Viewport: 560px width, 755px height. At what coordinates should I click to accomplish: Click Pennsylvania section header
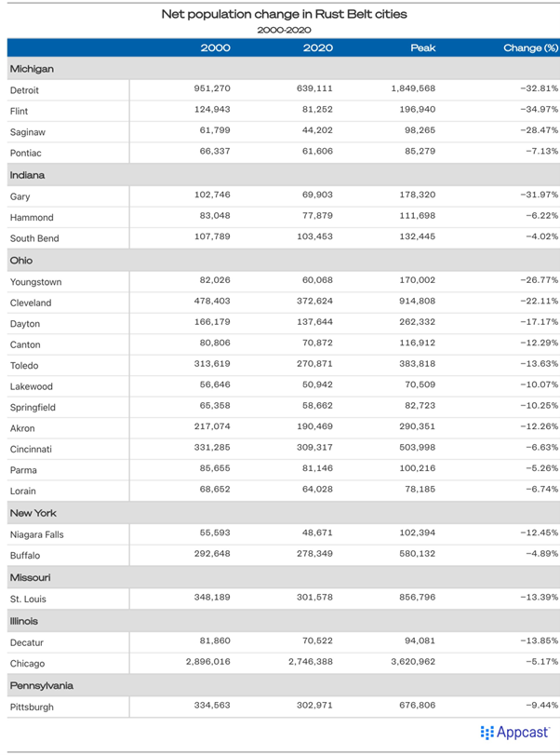point(284,686)
